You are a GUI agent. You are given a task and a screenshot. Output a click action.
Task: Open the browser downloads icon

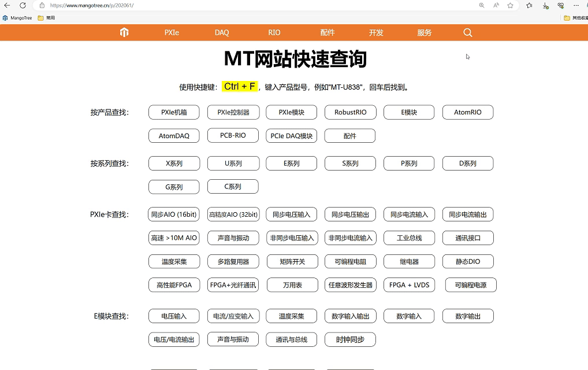545,5
